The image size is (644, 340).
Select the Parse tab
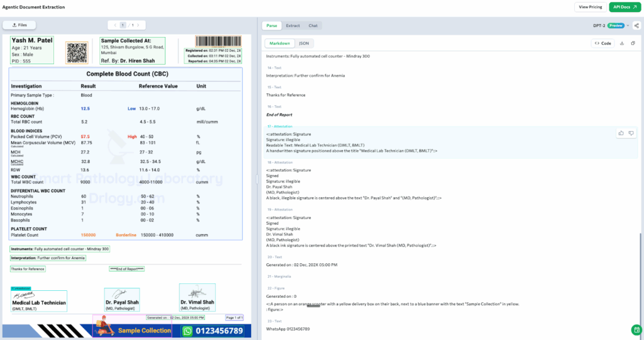[272, 26]
